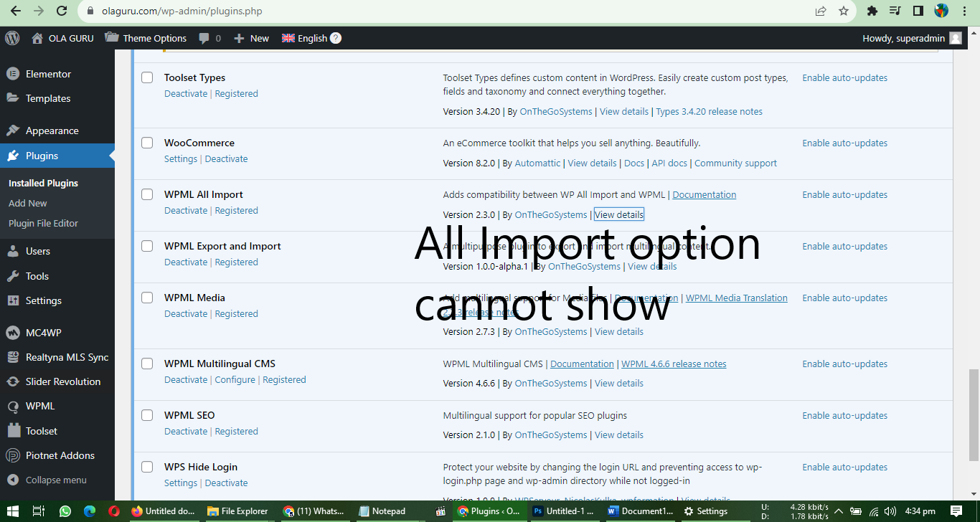Open Chrome media controls icon
980x522 pixels.
tap(895, 11)
